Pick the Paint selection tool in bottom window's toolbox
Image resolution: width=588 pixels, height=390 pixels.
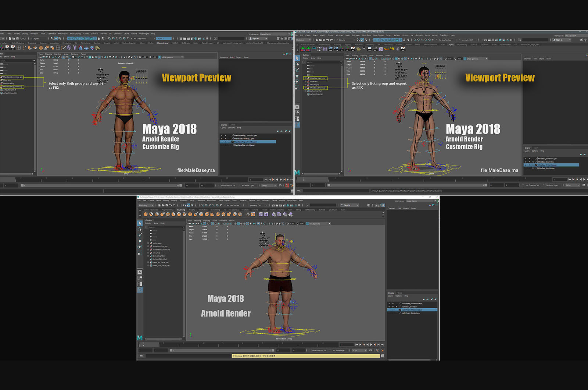(x=140, y=235)
